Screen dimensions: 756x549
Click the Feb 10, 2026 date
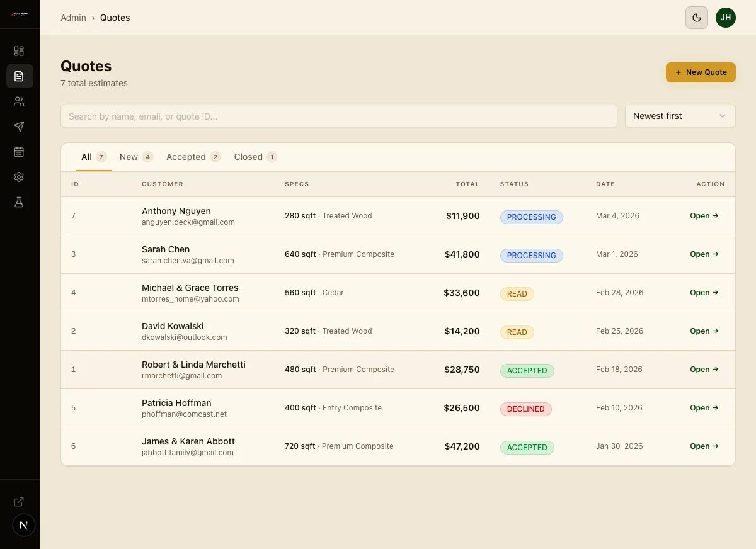coord(619,408)
